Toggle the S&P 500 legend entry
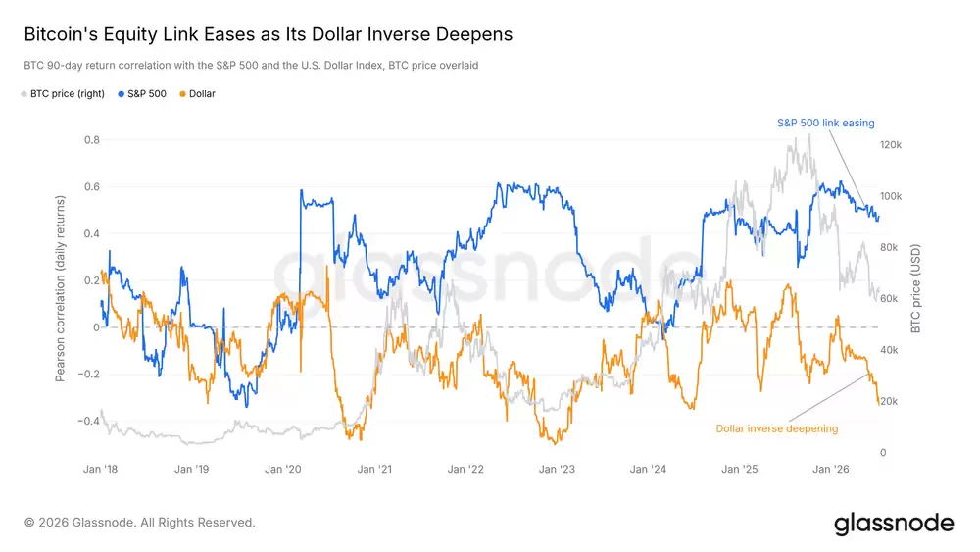 [142, 94]
